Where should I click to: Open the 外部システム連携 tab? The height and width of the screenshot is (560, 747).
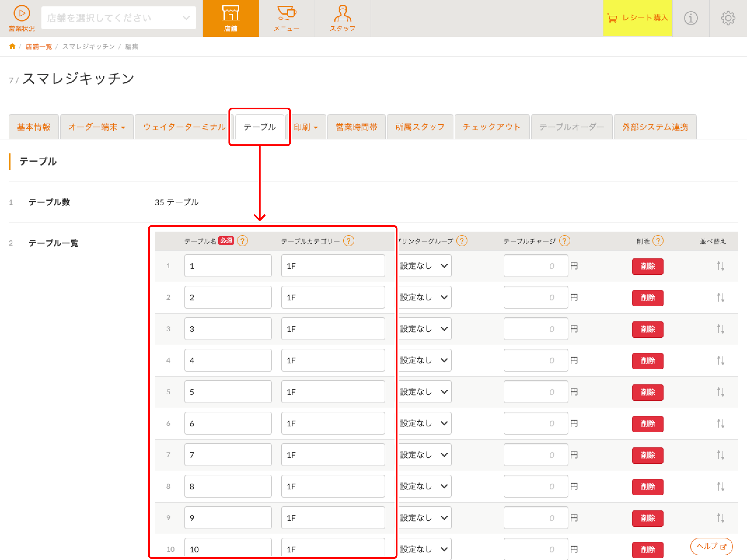tap(655, 127)
